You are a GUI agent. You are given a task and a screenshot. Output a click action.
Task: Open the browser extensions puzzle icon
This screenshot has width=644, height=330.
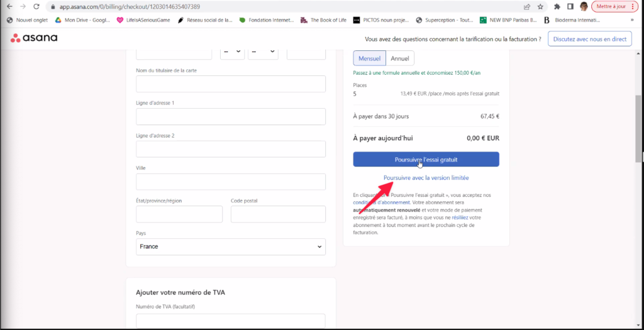point(557,7)
